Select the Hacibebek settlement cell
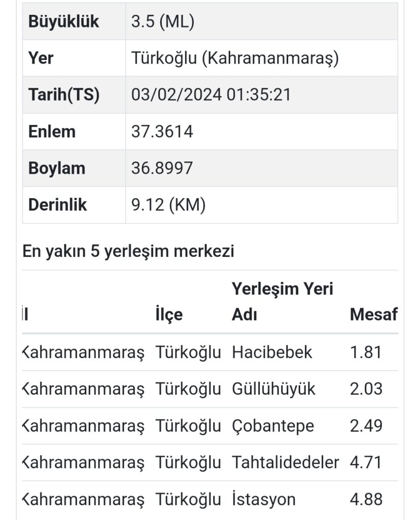 (x=272, y=352)
